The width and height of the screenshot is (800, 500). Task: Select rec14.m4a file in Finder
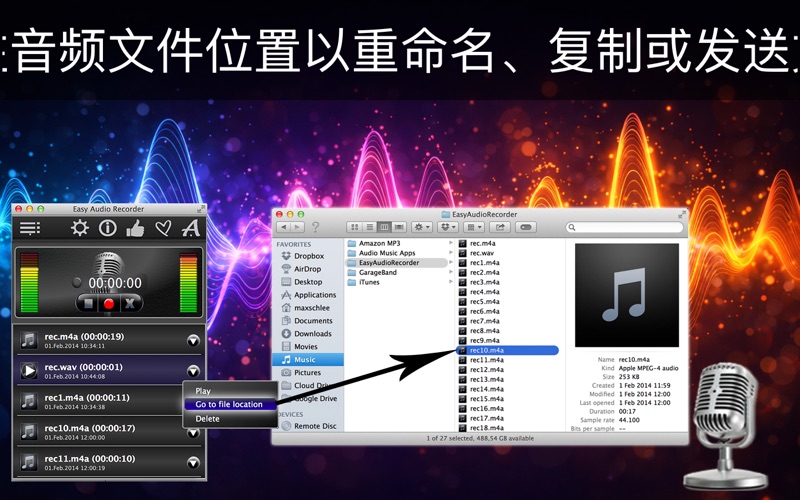pyautogui.click(x=486, y=389)
